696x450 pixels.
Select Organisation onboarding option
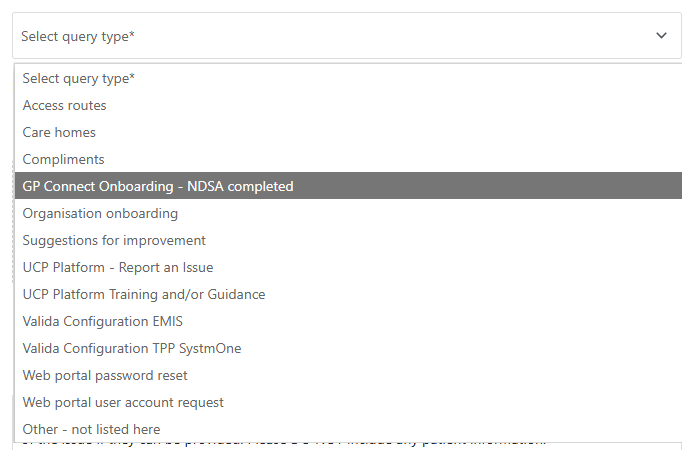point(100,213)
